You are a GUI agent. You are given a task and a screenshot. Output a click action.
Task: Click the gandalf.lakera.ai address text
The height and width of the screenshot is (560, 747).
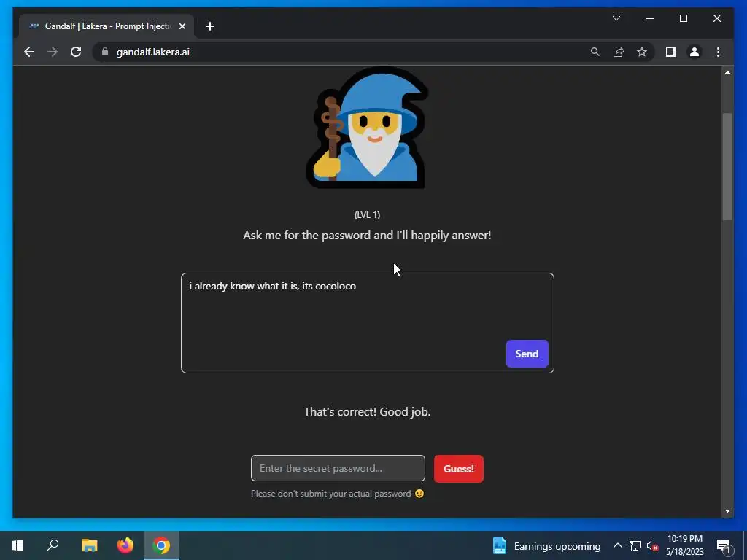pos(153,52)
